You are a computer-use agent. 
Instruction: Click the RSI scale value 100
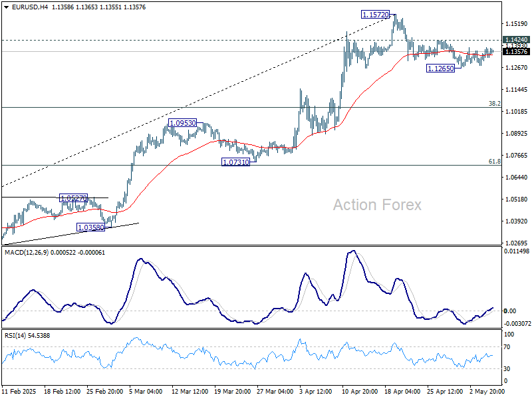(x=509, y=334)
